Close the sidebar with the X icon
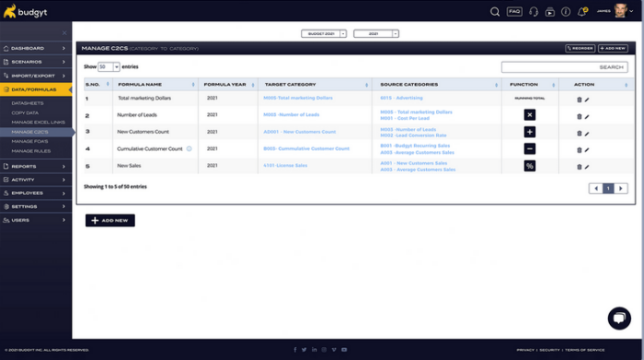644x360 pixels. pyautogui.click(x=64, y=33)
